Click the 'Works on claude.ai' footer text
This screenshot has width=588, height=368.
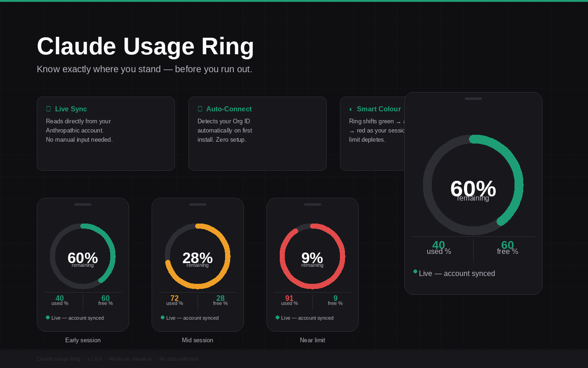point(130,359)
